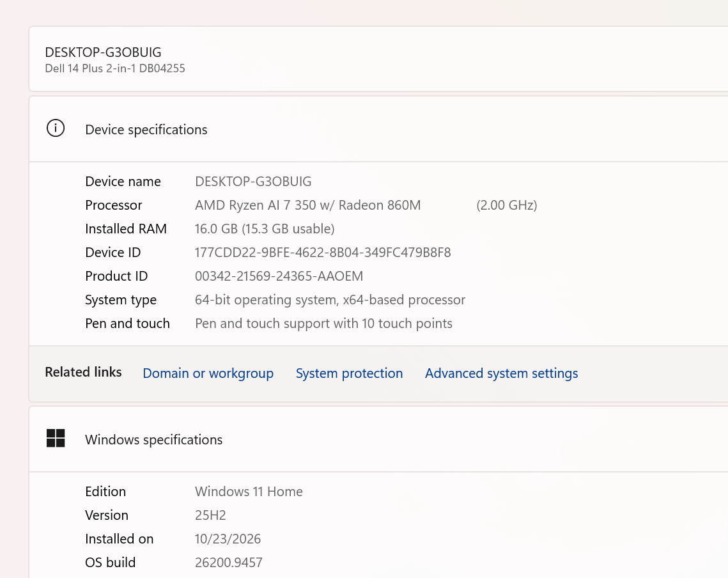The width and height of the screenshot is (728, 578).
Task: Open the System protection link
Action: point(349,373)
